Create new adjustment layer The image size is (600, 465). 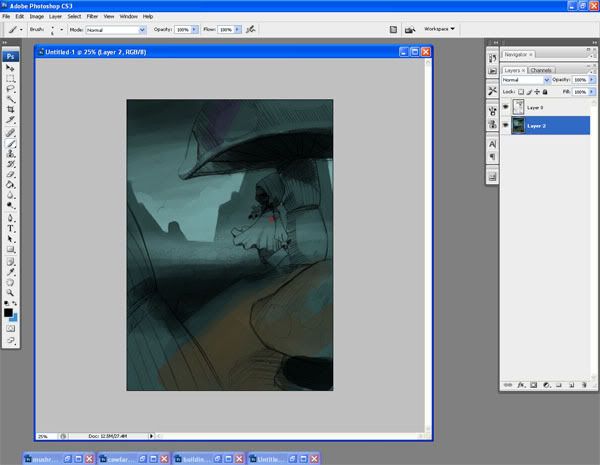546,385
